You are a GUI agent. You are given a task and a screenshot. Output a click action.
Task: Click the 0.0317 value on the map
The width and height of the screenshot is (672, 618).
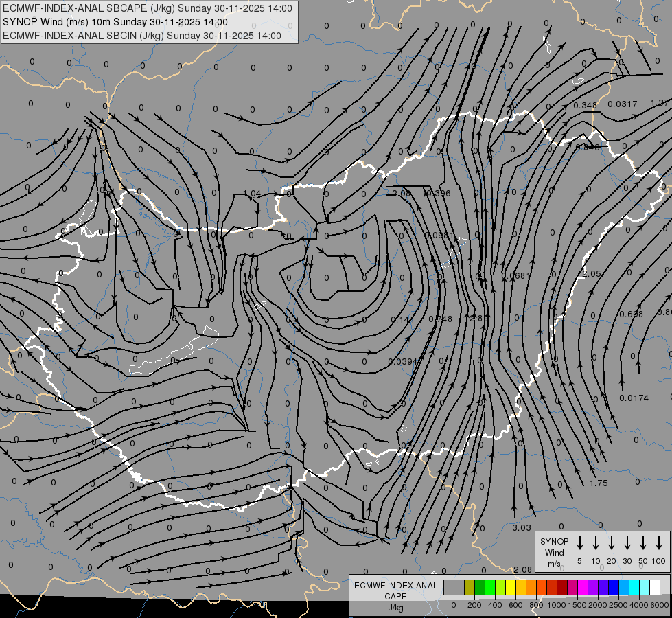click(623, 104)
